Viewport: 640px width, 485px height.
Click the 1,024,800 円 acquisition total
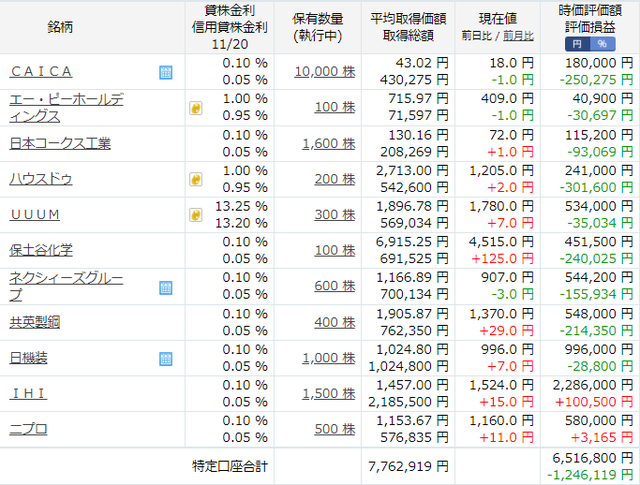[408, 366]
